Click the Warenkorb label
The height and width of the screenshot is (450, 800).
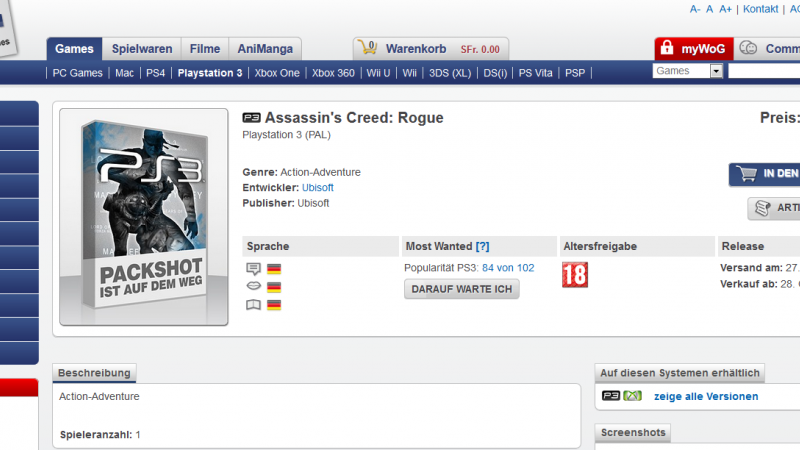point(416,49)
